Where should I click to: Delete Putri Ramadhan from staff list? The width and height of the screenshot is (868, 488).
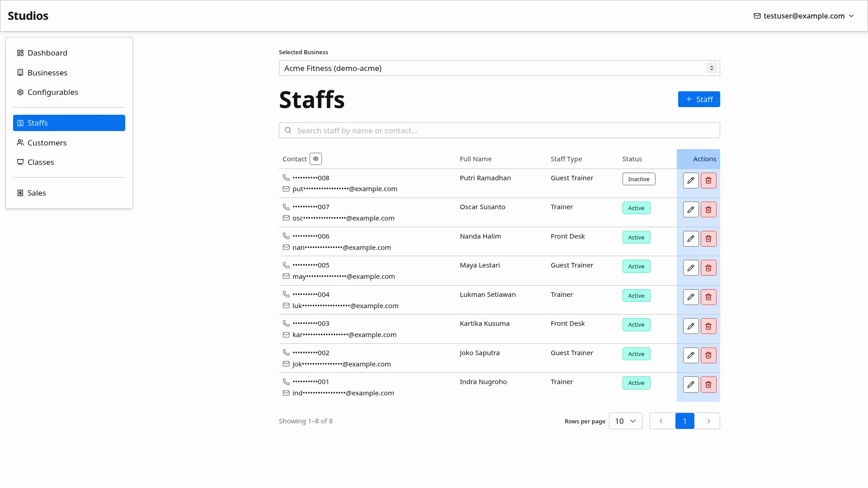(x=708, y=180)
